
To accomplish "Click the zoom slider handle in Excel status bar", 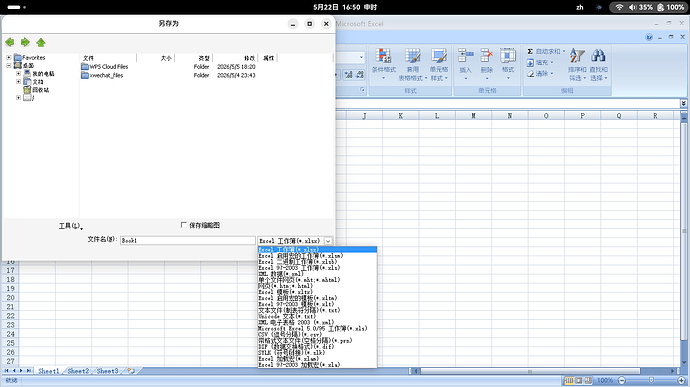I will [651, 380].
